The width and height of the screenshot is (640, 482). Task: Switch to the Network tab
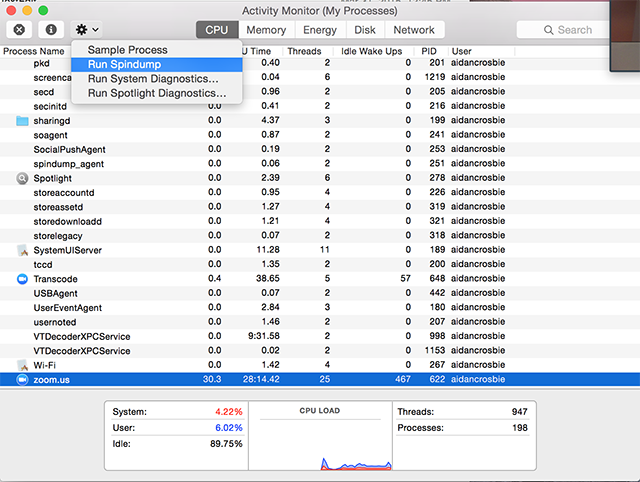(414, 30)
